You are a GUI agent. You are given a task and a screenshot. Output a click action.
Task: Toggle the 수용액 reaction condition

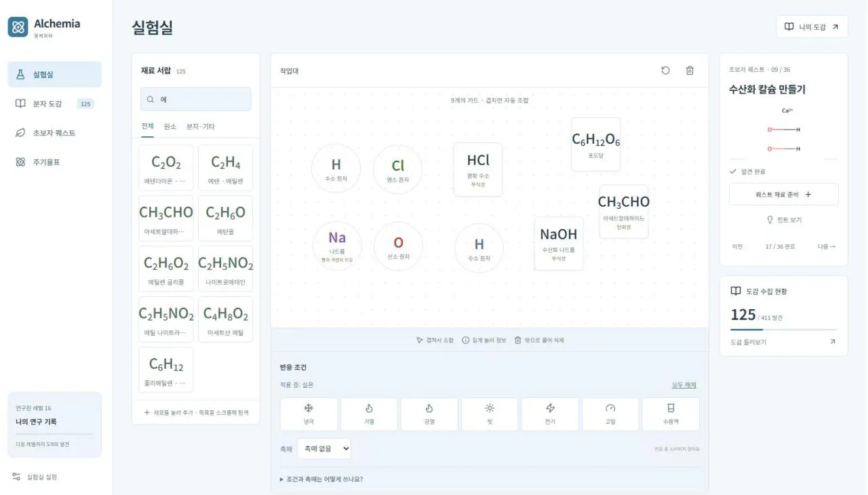[x=671, y=414]
